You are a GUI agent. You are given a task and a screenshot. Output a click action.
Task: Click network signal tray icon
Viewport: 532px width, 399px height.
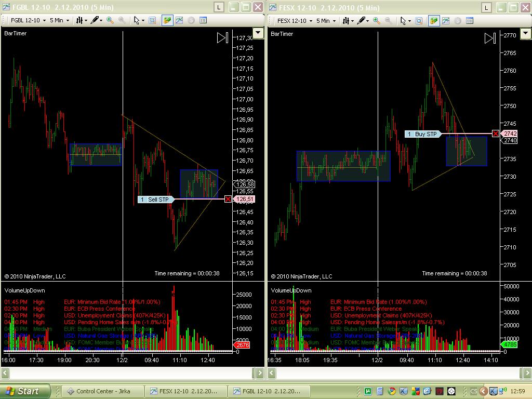pyautogui.click(x=503, y=390)
